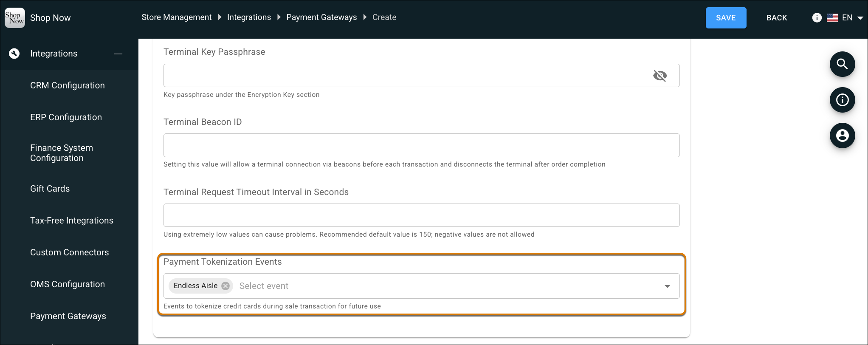The height and width of the screenshot is (345, 868).
Task: Focus the Terminal Beacon ID field
Action: (421, 145)
